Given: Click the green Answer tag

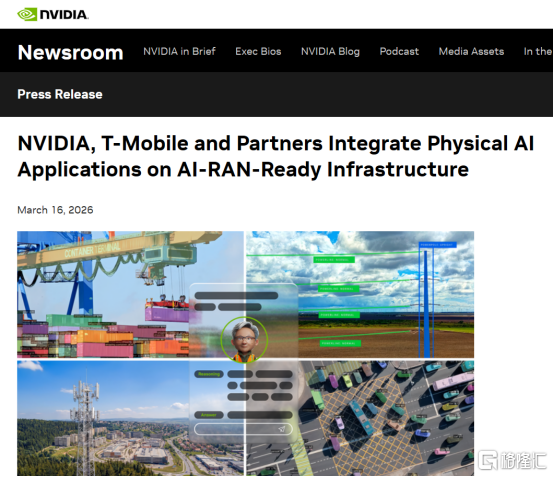Looking at the screenshot, I should tap(209, 415).
